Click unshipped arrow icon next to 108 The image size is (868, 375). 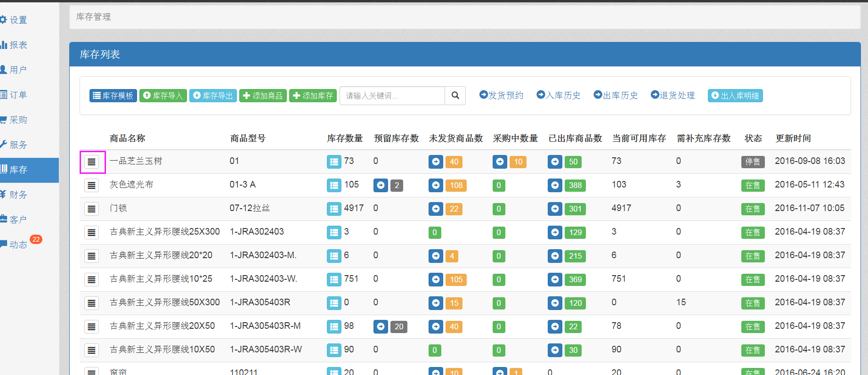(x=436, y=185)
